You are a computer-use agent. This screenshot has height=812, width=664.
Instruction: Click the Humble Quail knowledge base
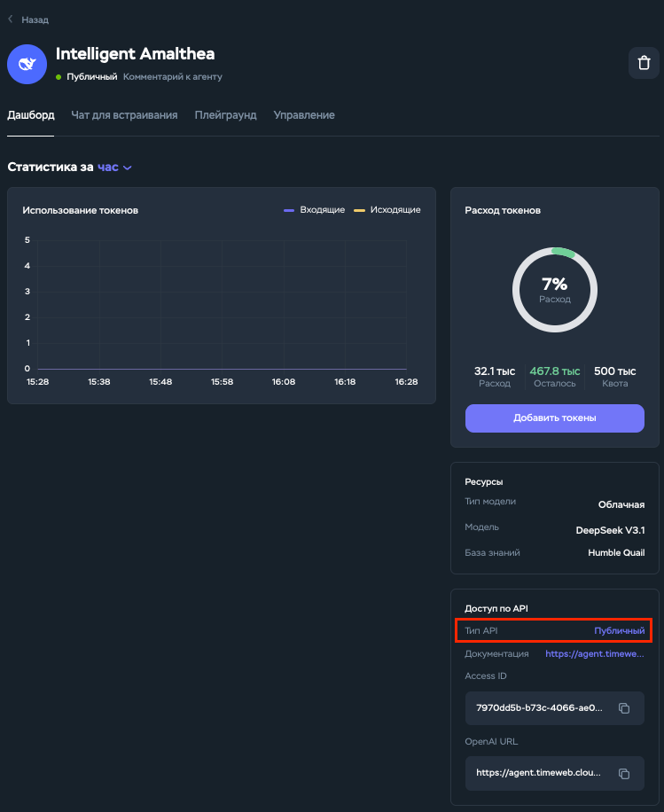tap(616, 553)
